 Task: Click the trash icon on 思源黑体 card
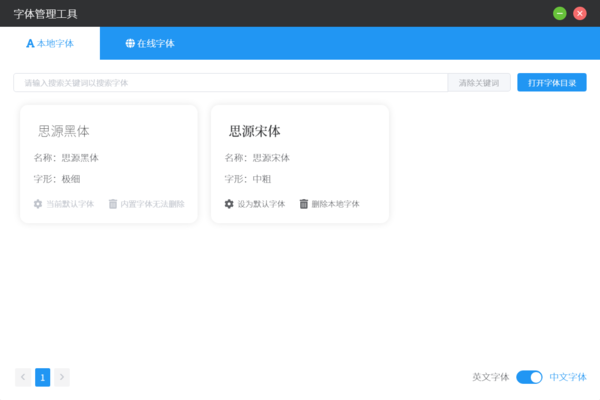coord(113,204)
